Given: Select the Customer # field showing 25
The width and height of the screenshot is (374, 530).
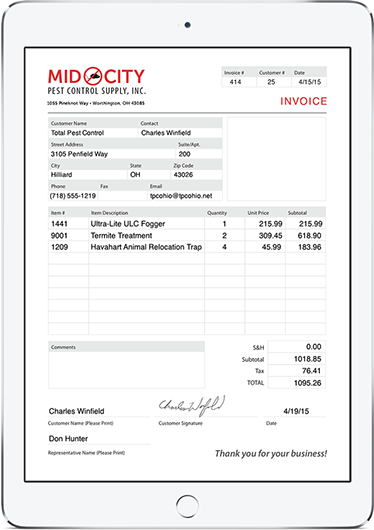Looking at the screenshot, I should pyautogui.click(x=274, y=82).
